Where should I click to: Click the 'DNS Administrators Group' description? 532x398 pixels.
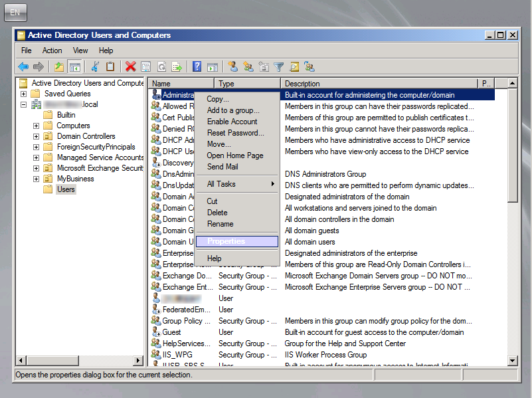pos(325,174)
